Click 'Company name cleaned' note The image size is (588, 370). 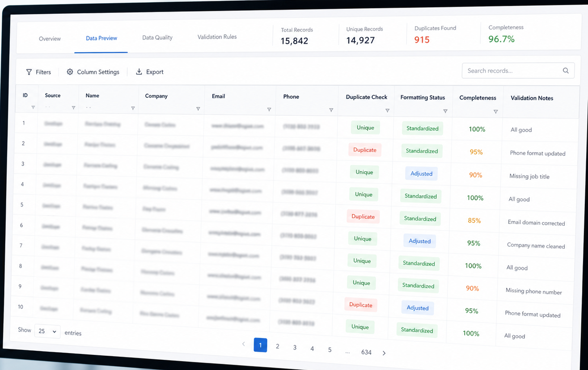point(536,246)
